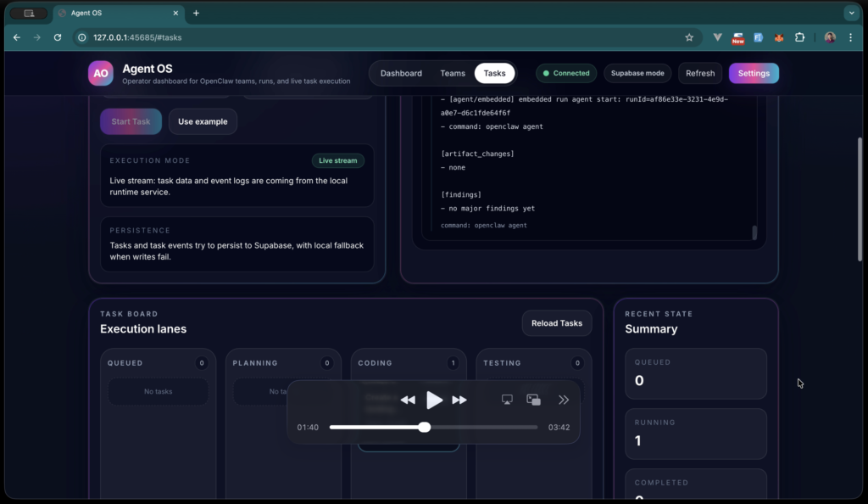
Task: Click the green Connected status indicator
Action: tap(565, 73)
